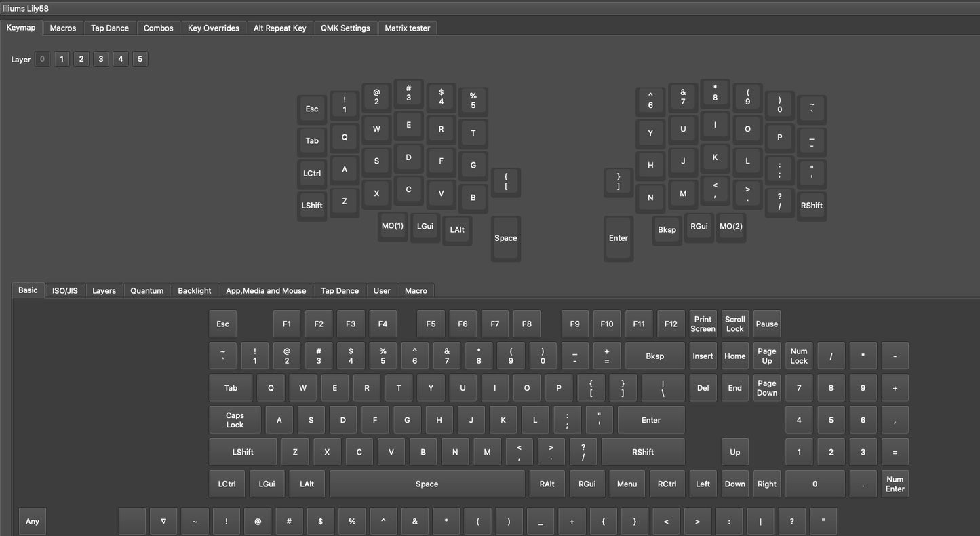Image resolution: width=980 pixels, height=536 pixels.
Task: Pick the standalone double quote keycode
Action: point(823,521)
